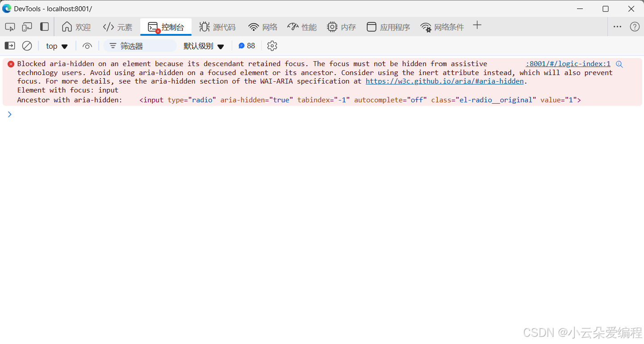Image resolution: width=644 pixels, height=344 pixels.
Task: Open the create live expression eye icon
Action: click(87, 46)
